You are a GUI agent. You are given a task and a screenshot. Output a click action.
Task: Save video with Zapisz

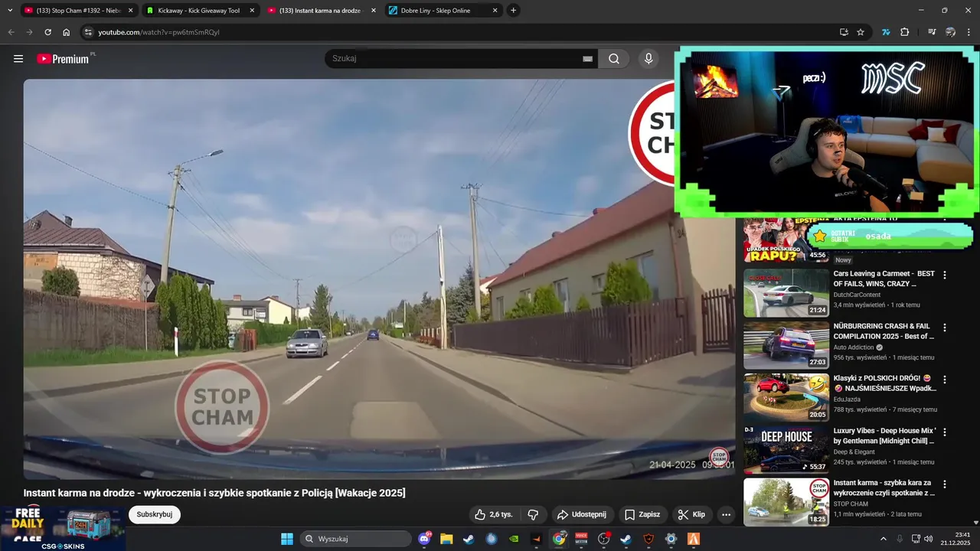tap(643, 514)
